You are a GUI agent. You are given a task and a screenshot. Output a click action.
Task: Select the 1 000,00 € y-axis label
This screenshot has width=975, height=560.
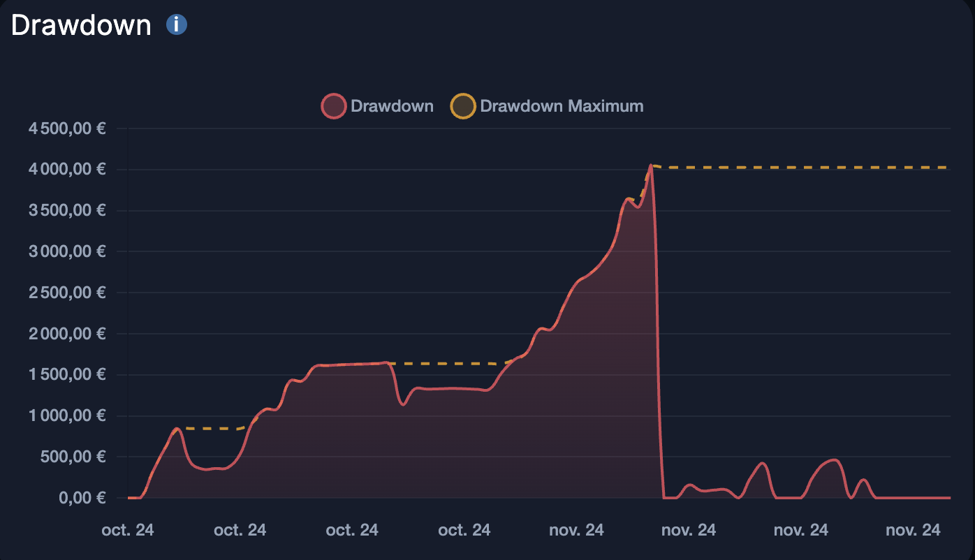click(x=67, y=416)
